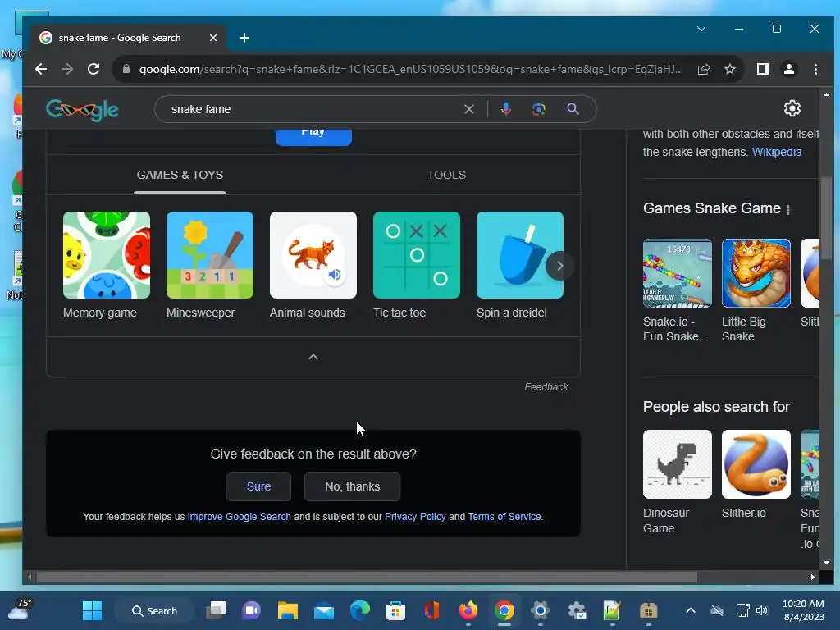Share this page using the address bar icon
The width and height of the screenshot is (840, 630).
click(x=704, y=69)
